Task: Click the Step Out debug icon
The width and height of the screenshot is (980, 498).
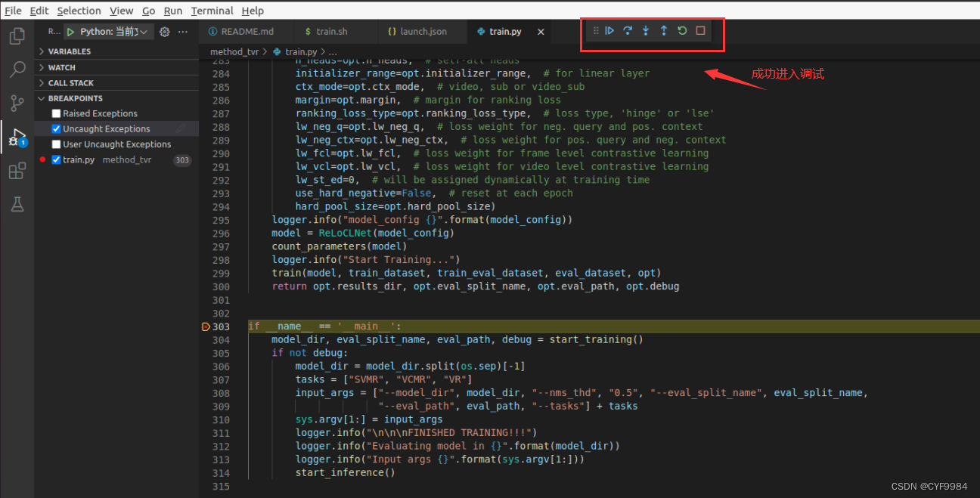Action: coord(663,30)
